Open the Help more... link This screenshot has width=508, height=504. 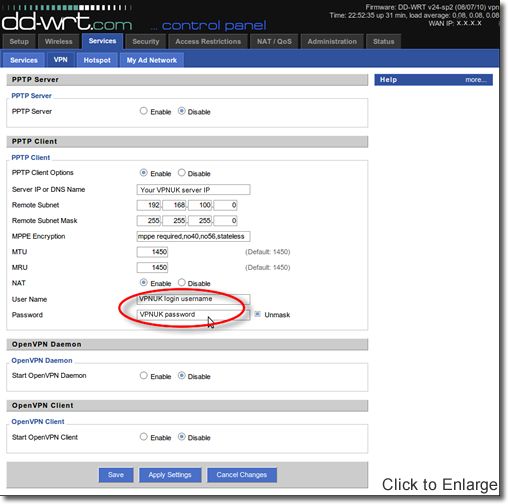coord(476,80)
